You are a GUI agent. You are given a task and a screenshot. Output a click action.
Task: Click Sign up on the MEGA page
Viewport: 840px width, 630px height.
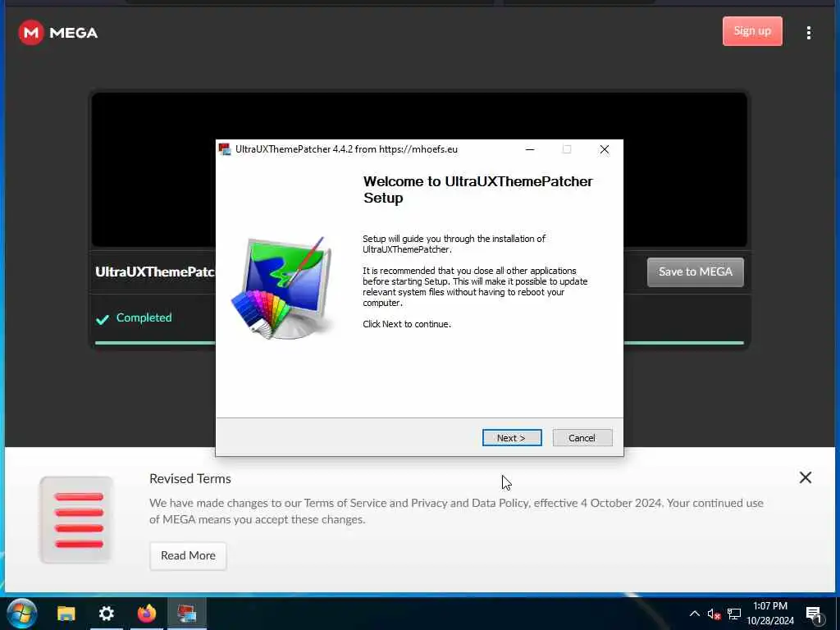pos(752,31)
